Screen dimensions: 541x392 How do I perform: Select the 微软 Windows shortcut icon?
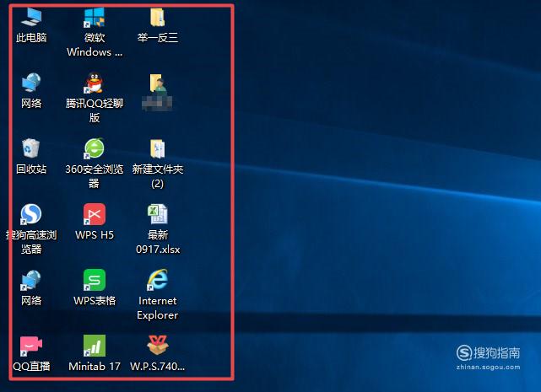[x=94, y=17]
